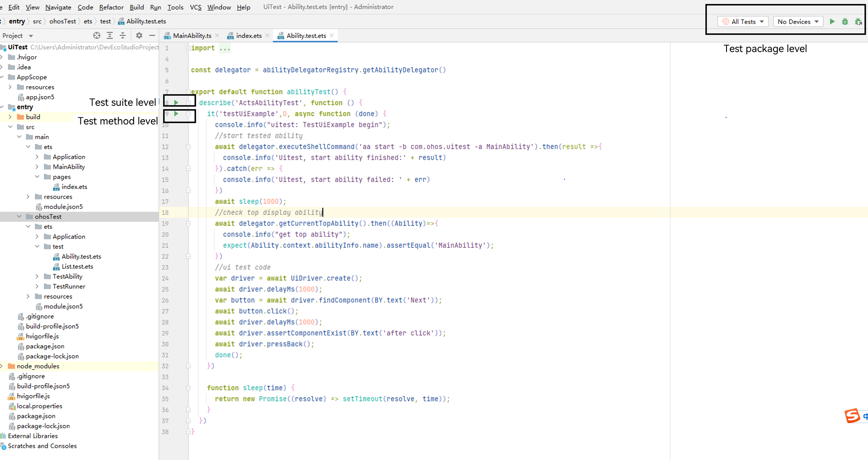
Task: Collapse all nodes in Project panel
Action: tap(123, 36)
